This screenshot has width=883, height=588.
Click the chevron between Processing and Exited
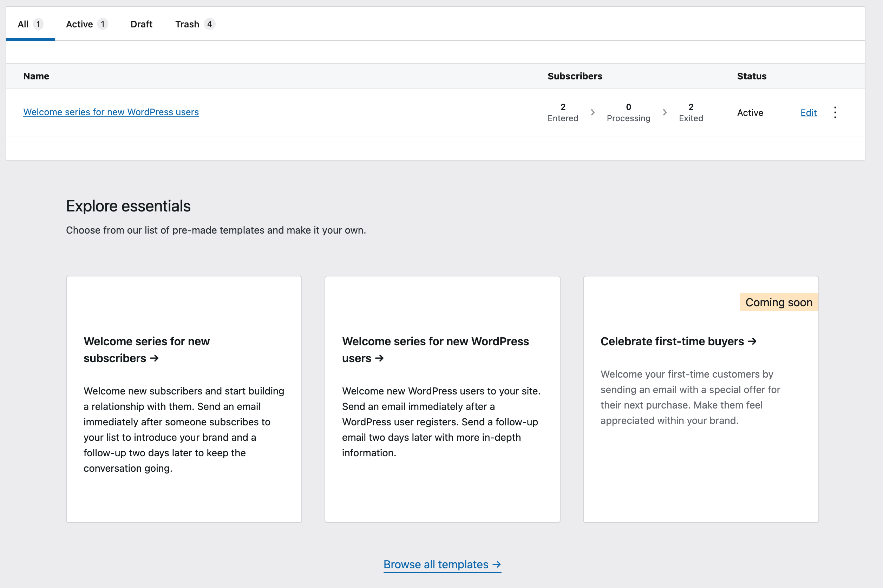pos(665,112)
